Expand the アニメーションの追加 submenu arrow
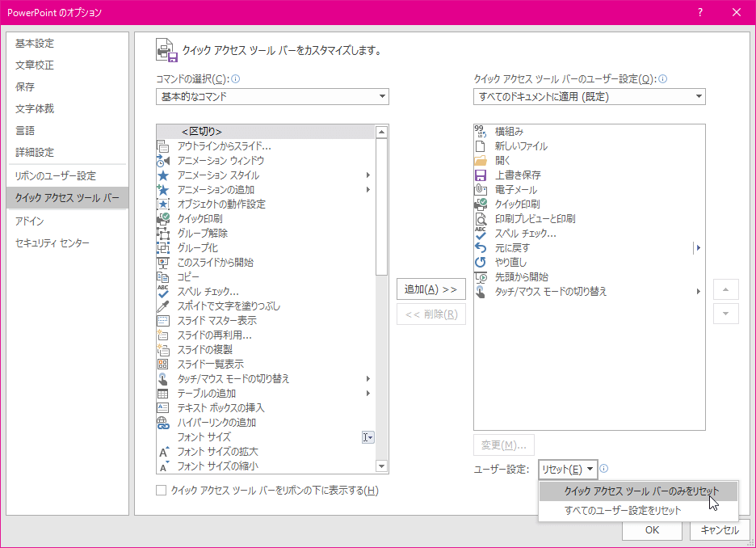The height and width of the screenshot is (548, 756). click(x=367, y=190)
